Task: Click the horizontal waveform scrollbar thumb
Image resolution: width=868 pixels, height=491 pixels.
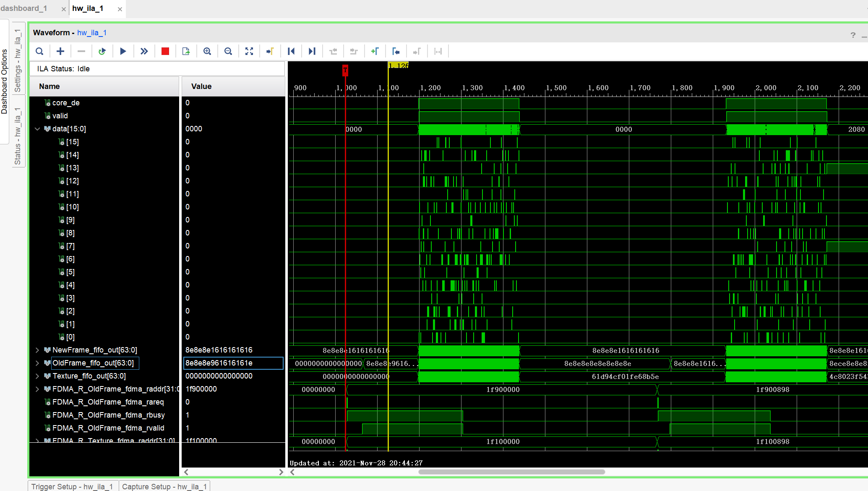Action: [511, 472]
